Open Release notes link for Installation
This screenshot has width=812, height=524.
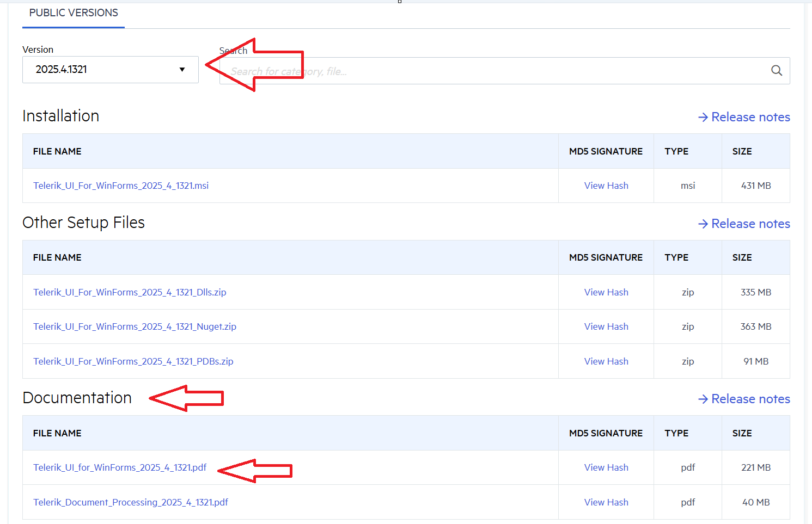click(x=744, y=117)
